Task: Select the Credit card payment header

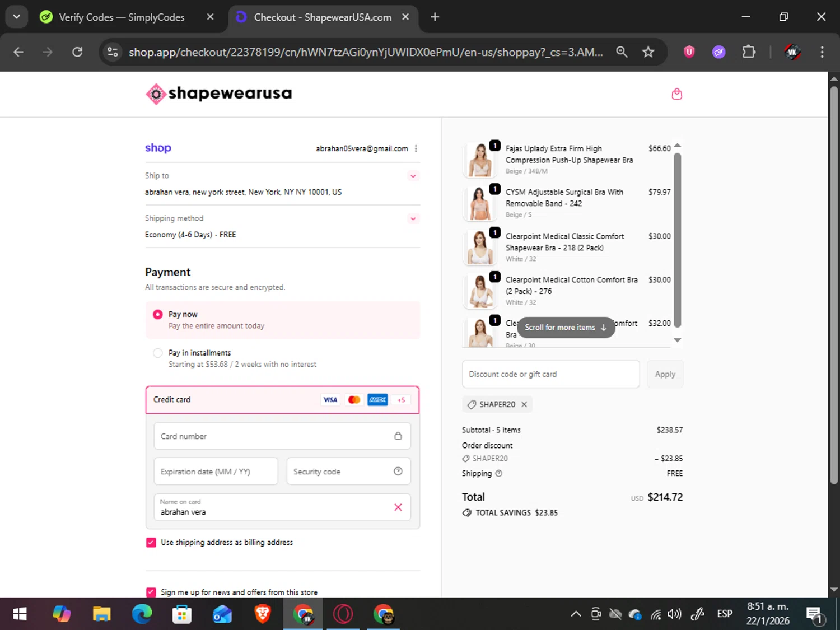Action: [282, 399]
